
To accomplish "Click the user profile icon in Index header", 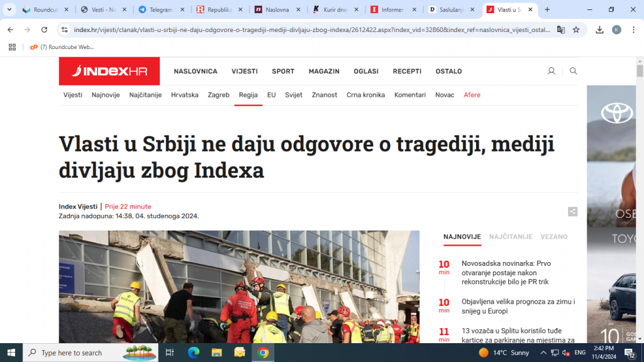I will pos(552,71).
